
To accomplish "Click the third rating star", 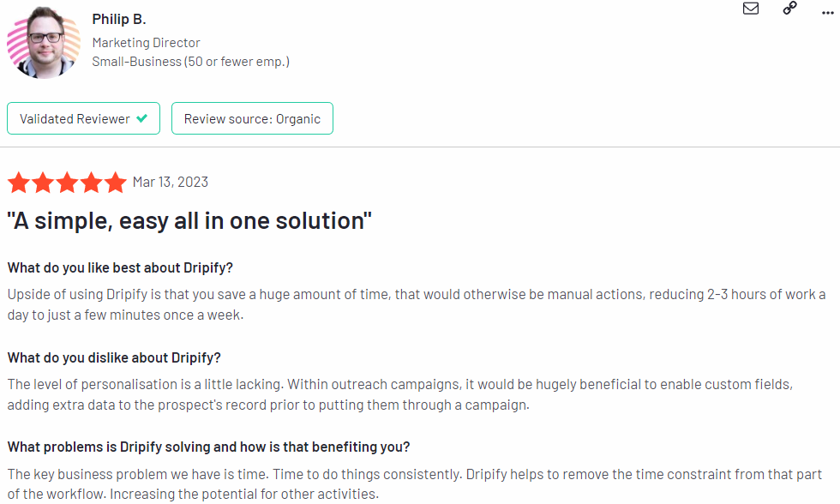I will [x=67, y=182].
